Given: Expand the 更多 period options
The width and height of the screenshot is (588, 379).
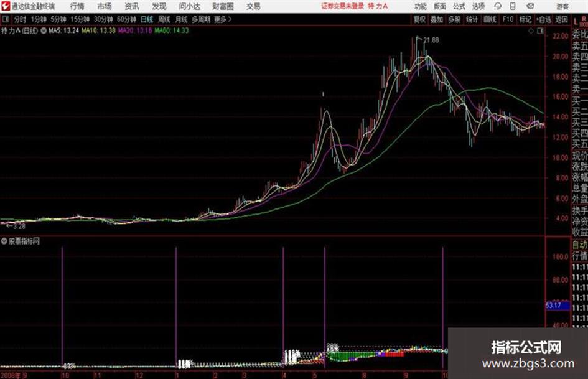Looking at the screenshot, I should [x=223, y=19].
